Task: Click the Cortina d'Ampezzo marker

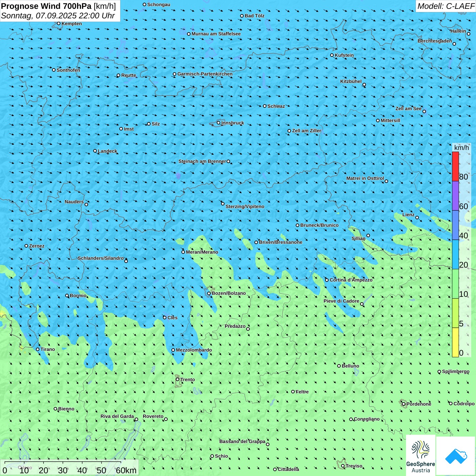Action: pyautogui.click(x=327, y=280)
